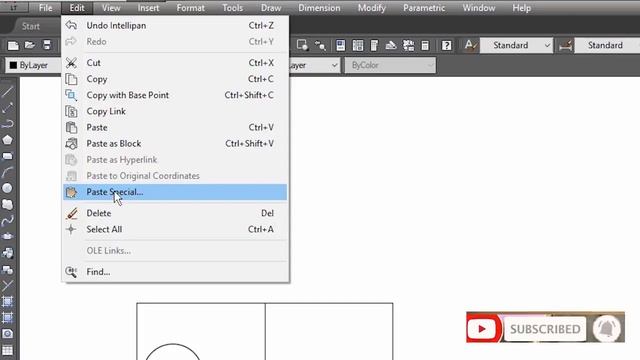
Task: Select the Line draw tool
Action: pos(7,91)
